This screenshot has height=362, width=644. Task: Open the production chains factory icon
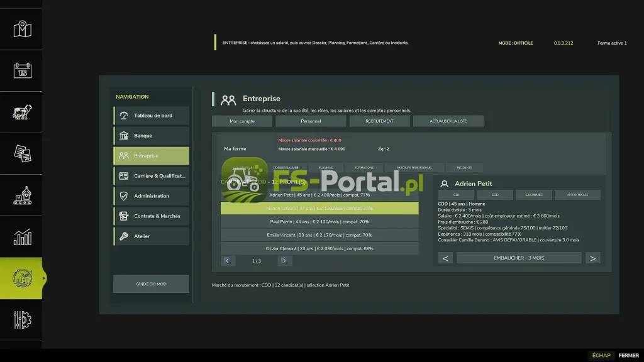[22, 195]
